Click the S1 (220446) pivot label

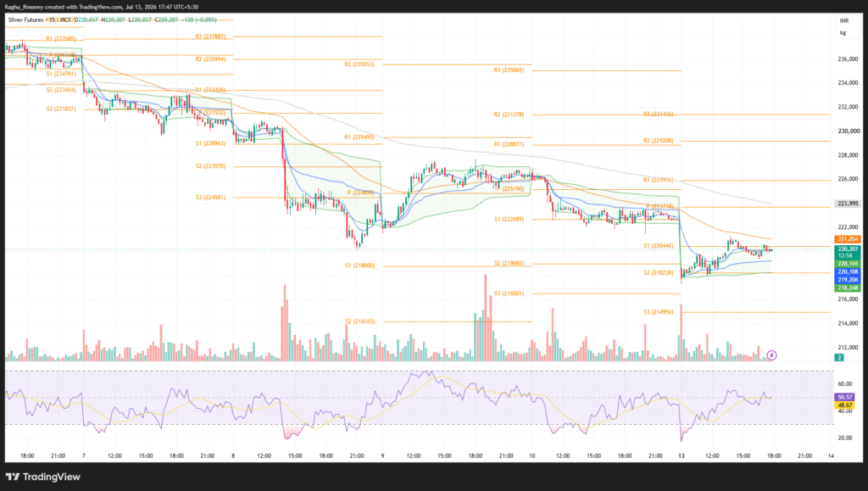point(658,246)
